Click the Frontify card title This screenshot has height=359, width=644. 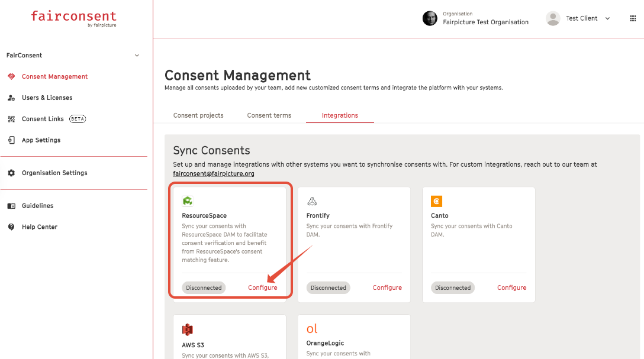pos(318,215)
